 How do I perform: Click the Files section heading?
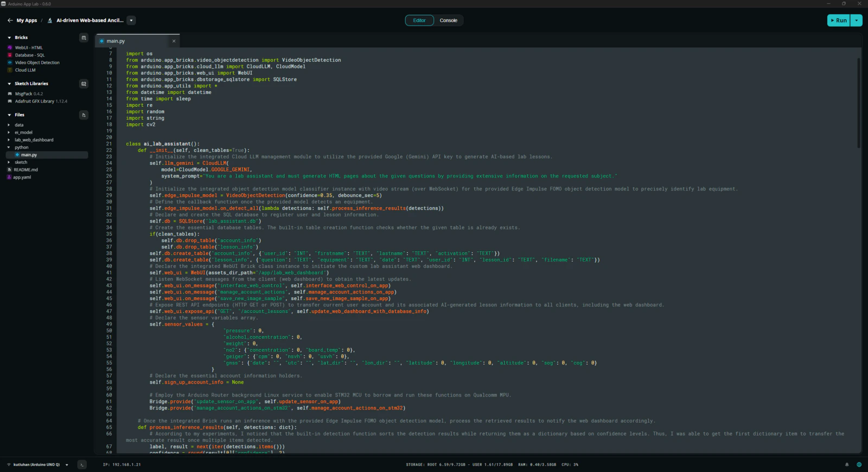20,115
